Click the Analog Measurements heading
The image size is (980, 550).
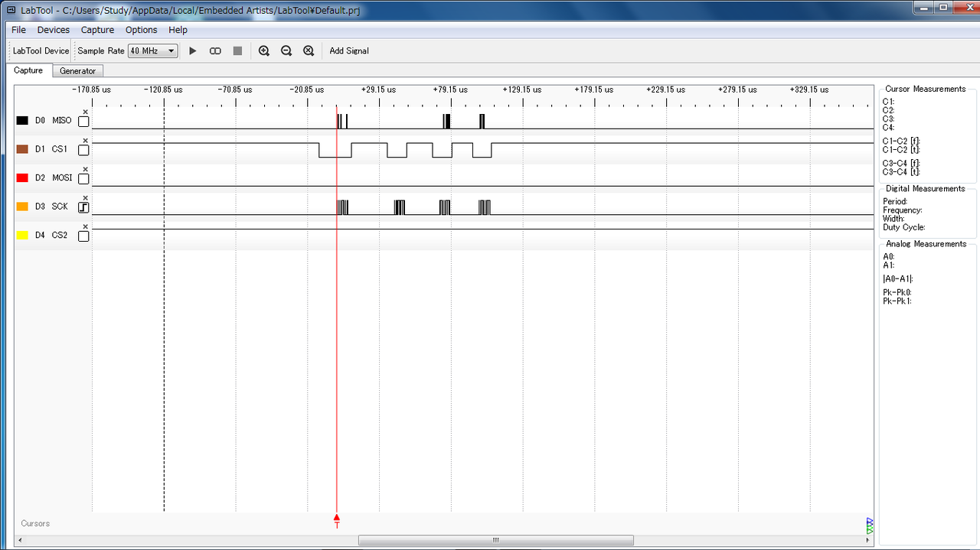coord(926,244)
